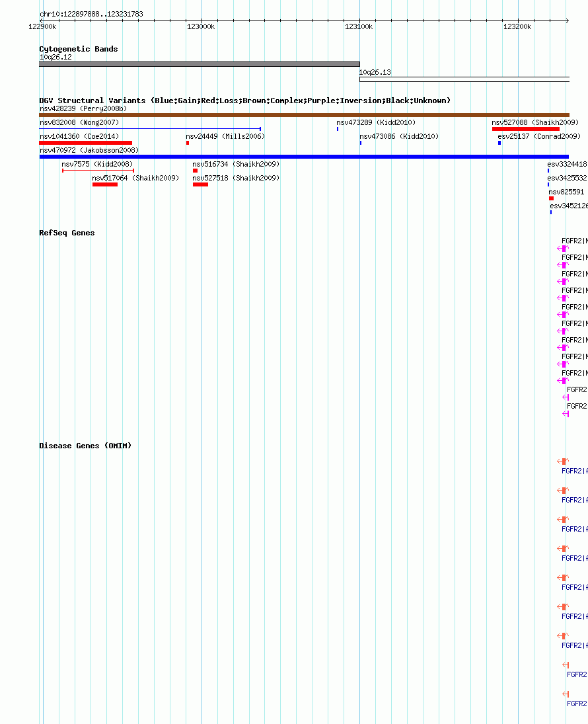Open the Disease Genes (OMIM) track title
Screen dimensions: 588x724
tap(85, 446)
